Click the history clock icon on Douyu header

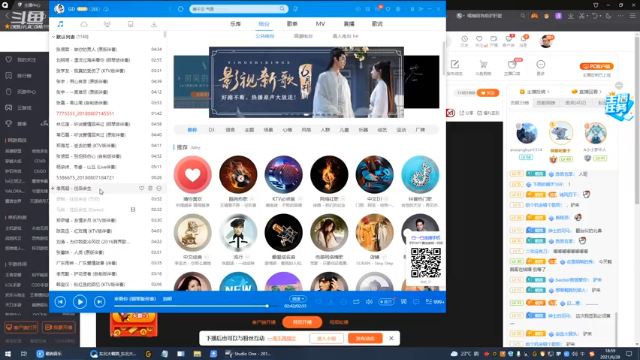[464, 39]
